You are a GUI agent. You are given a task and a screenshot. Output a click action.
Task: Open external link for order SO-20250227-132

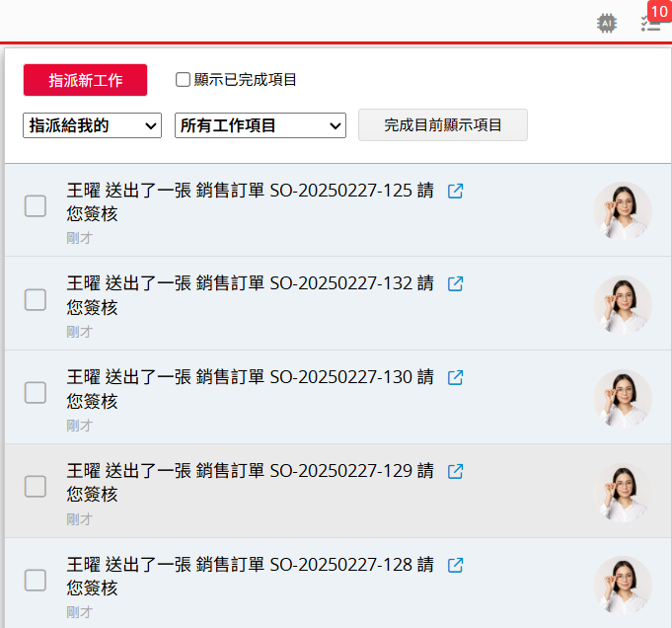coord(455,283)
